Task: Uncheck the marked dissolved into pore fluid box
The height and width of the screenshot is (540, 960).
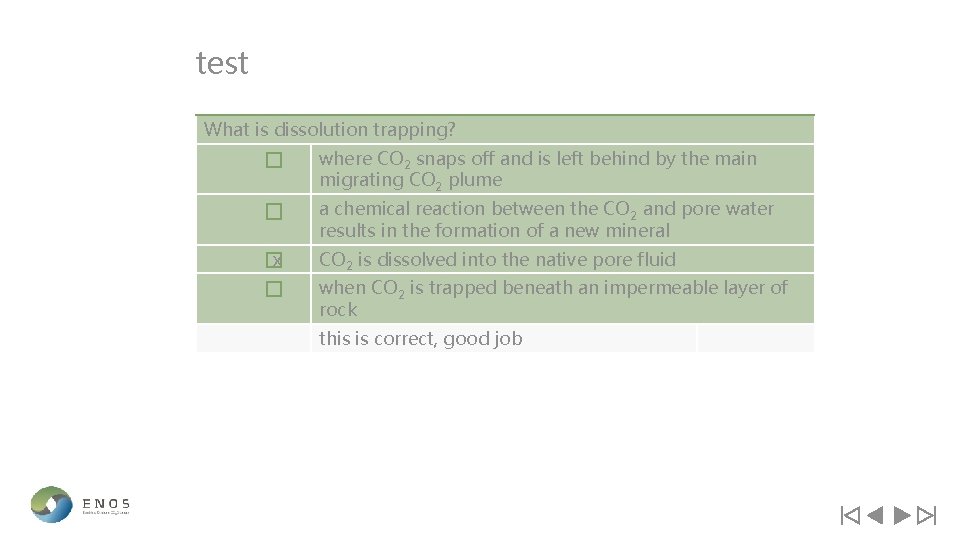Action: tap(274, 260)
